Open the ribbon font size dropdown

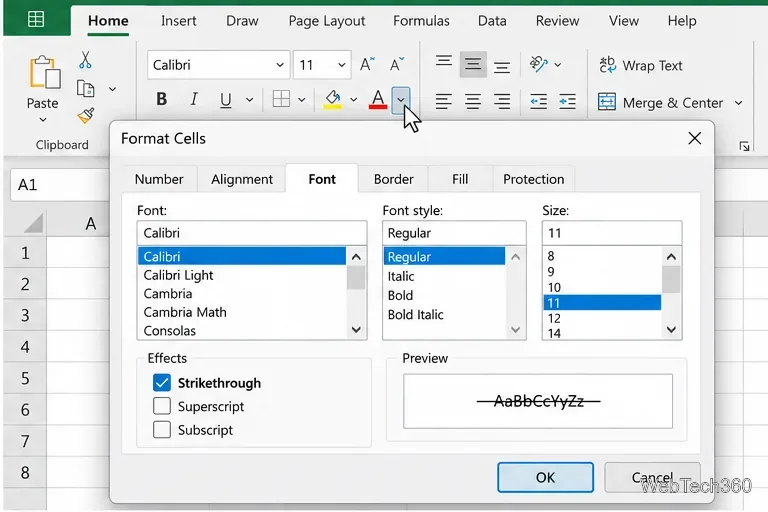click(x=341, y=65)
